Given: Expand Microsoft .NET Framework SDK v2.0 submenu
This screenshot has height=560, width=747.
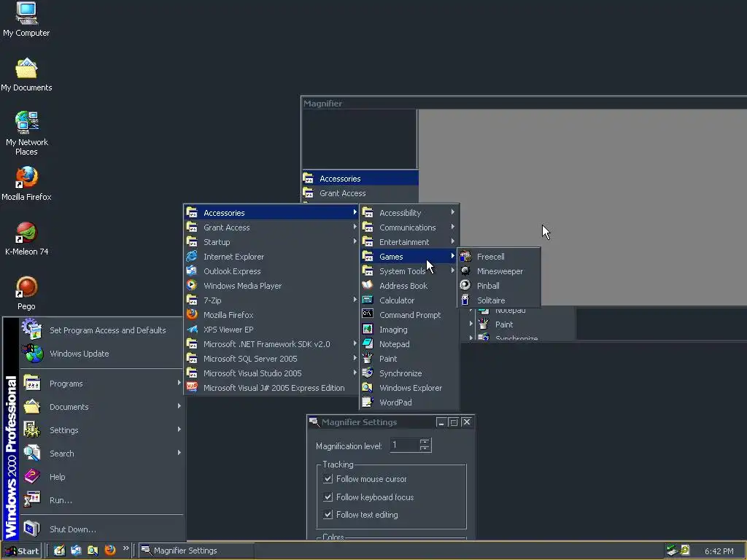Looking at the screenshot, I should (271, 344).
